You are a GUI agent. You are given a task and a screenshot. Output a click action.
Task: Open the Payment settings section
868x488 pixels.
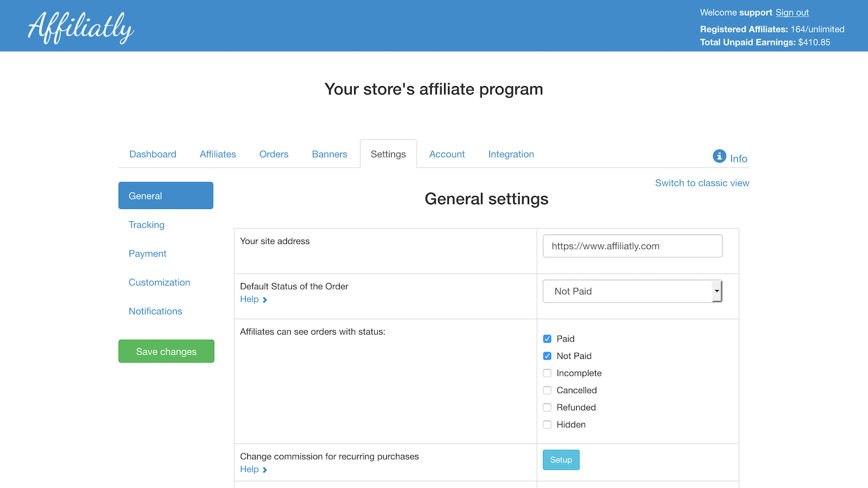tap(147, 253)
